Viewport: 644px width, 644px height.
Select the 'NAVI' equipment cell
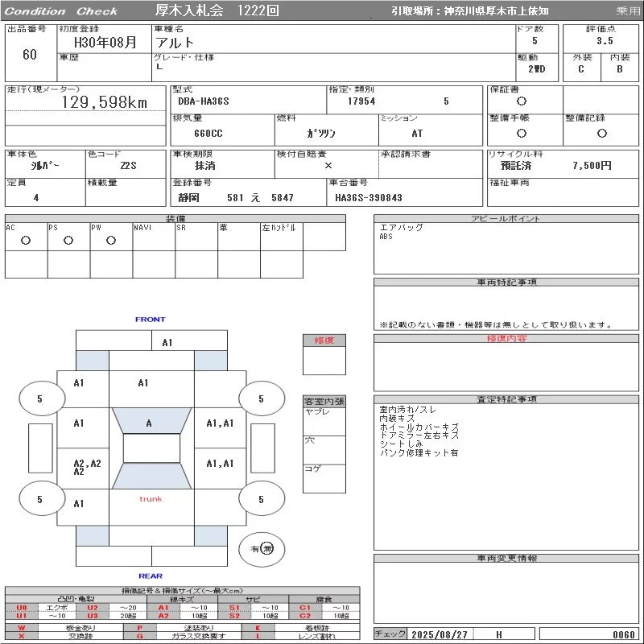coord(154,237)
